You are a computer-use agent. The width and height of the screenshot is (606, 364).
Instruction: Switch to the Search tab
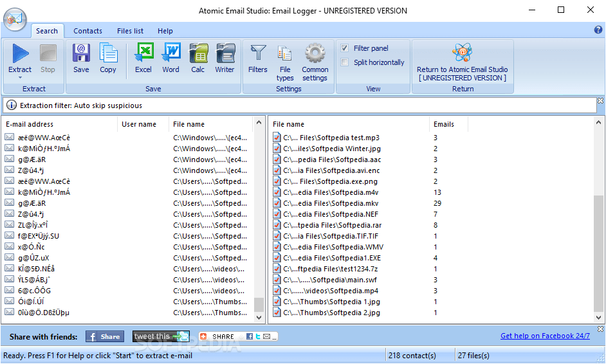(x=47, y=31)
